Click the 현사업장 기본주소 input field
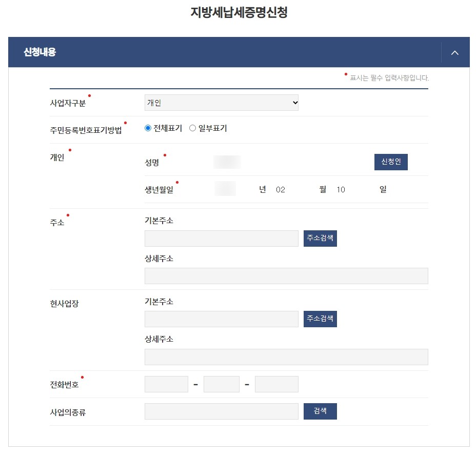The width and height of the screenshot is (476, 456). tap(221, 319)
